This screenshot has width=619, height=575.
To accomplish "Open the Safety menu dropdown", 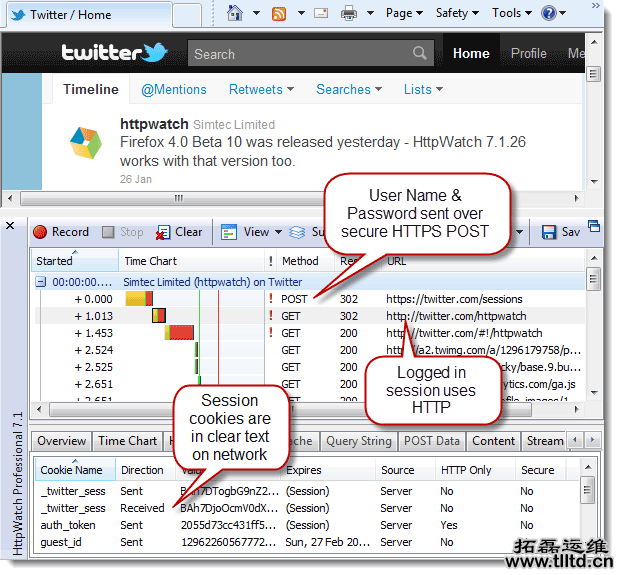I will click(458, 13).
